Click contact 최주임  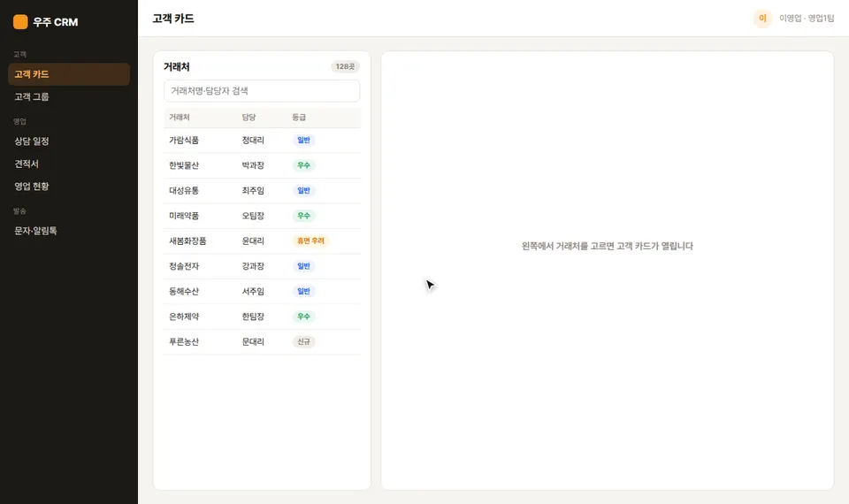(253, 191)
